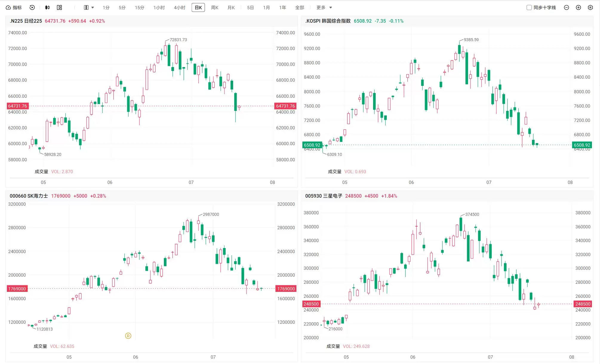Screen dimensions: 600x364
Task: Expand the 更多 timeframe dropdown
Action: coord(324,7)
